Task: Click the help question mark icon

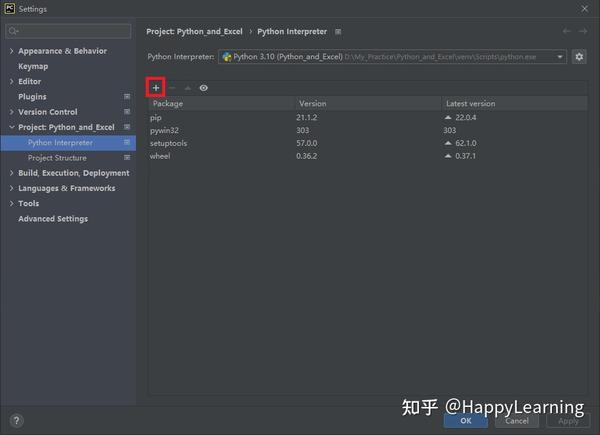Action: (x=16, y=421)
